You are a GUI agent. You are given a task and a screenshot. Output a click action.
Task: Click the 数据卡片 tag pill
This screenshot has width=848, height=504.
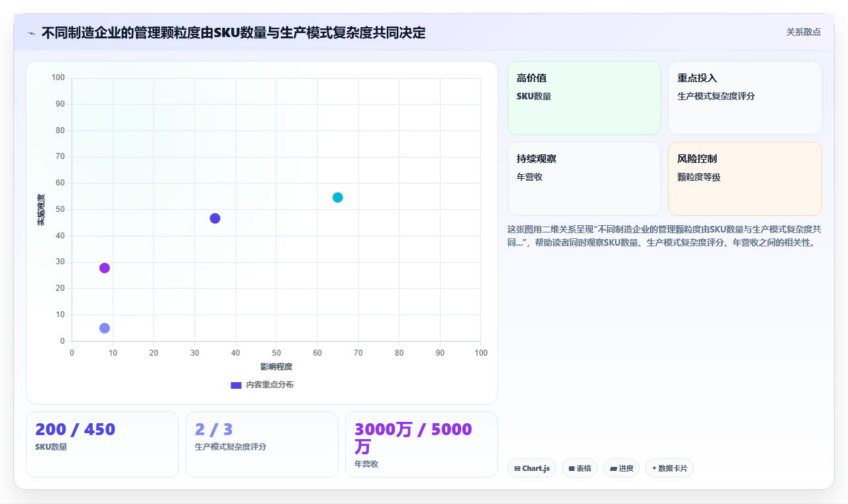coord(670,468)
